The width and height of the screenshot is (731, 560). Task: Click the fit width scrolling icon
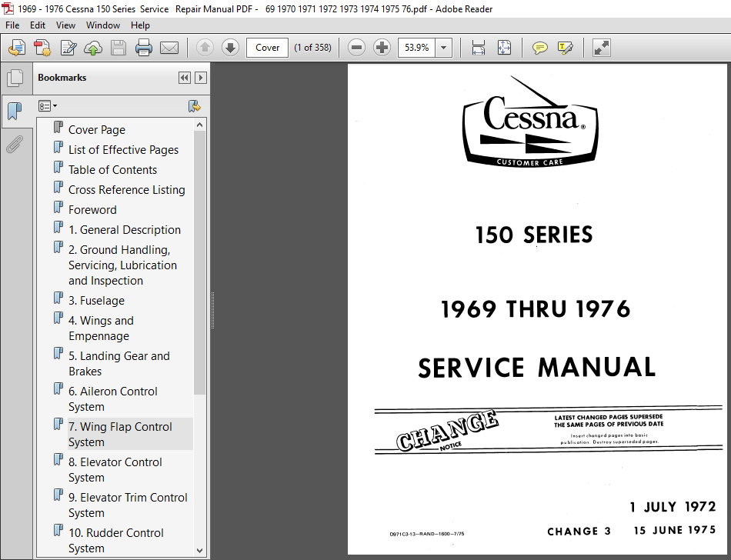(x=479, y=48)
